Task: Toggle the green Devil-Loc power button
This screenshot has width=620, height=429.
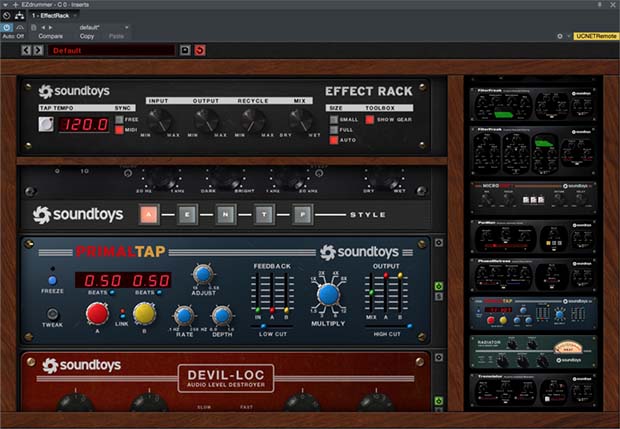Action: (439, 401)
